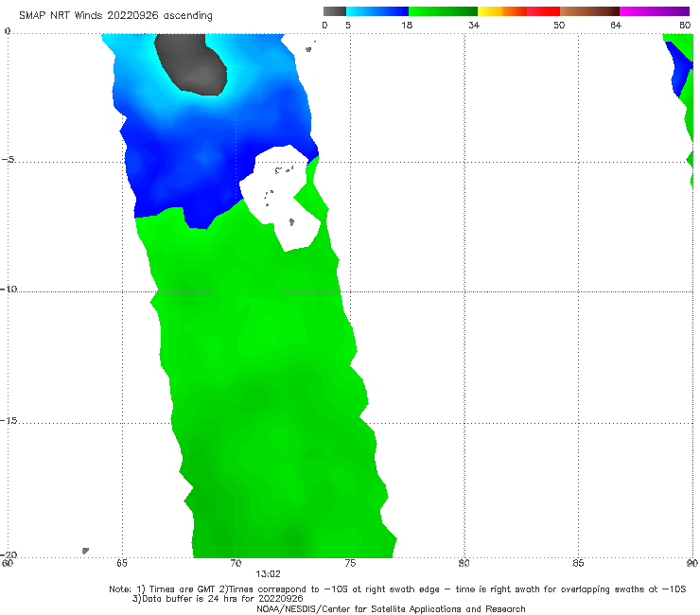Click the note line starting 'Note: 1) Times are GMT'
The width and height of the screenshot is (700, 615).
click(397, 589)
